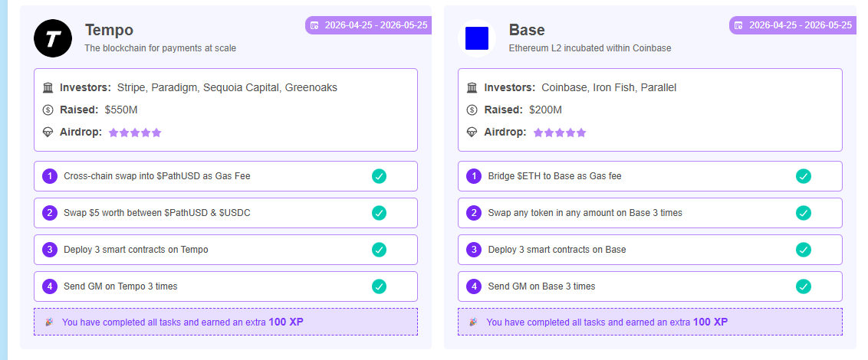Click Tempo's airdrop star rating
868x360 pixels.
pos(135,133)
